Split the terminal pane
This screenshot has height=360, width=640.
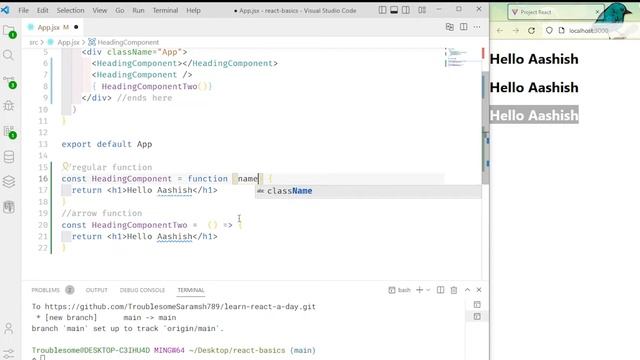pos(440,290)
